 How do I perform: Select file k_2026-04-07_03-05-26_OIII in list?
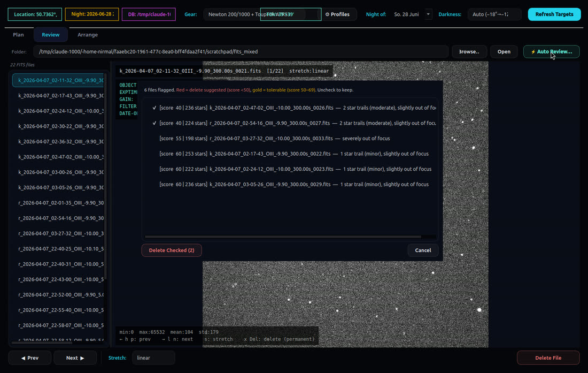tap(58, 188)
